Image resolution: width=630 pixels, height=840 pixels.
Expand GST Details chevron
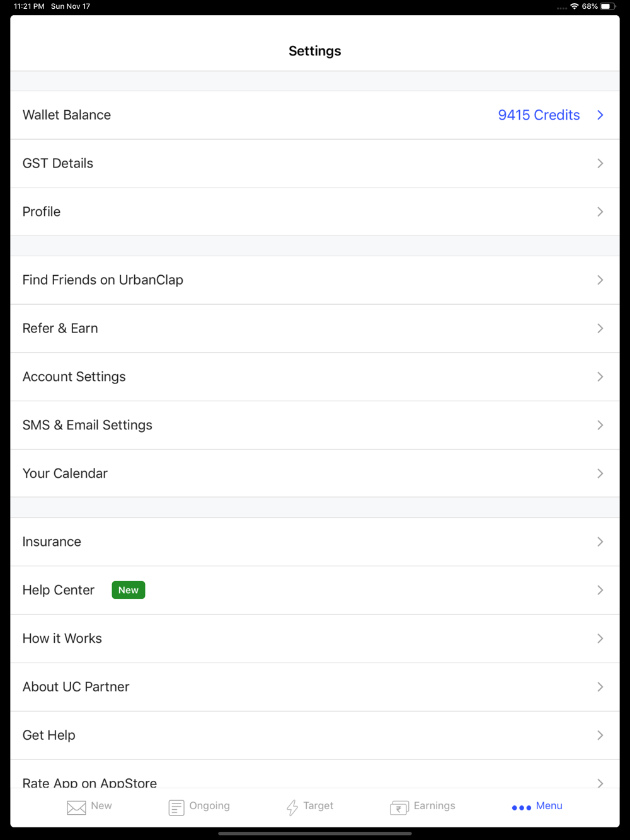click(x=600, y=164)
